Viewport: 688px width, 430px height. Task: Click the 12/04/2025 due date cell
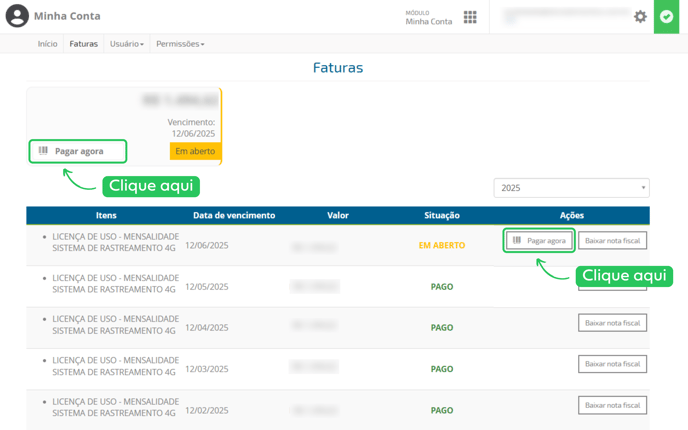tap(207, 327)
